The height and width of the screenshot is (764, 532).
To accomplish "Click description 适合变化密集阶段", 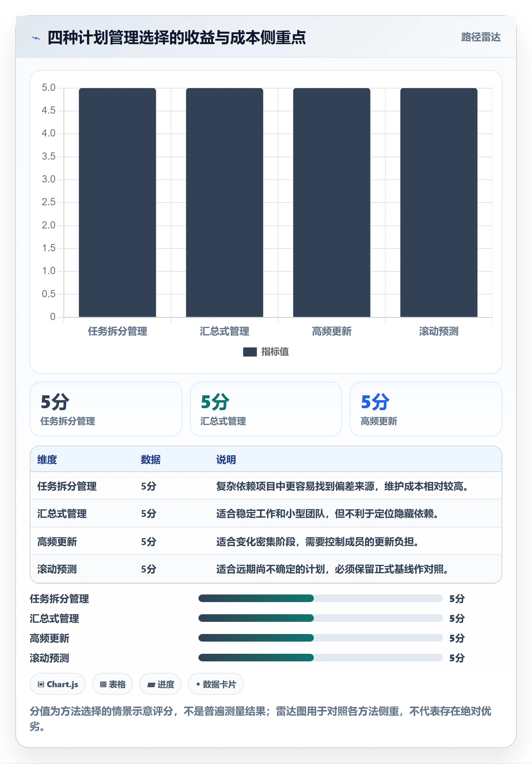I will click(x=256, y=542).
